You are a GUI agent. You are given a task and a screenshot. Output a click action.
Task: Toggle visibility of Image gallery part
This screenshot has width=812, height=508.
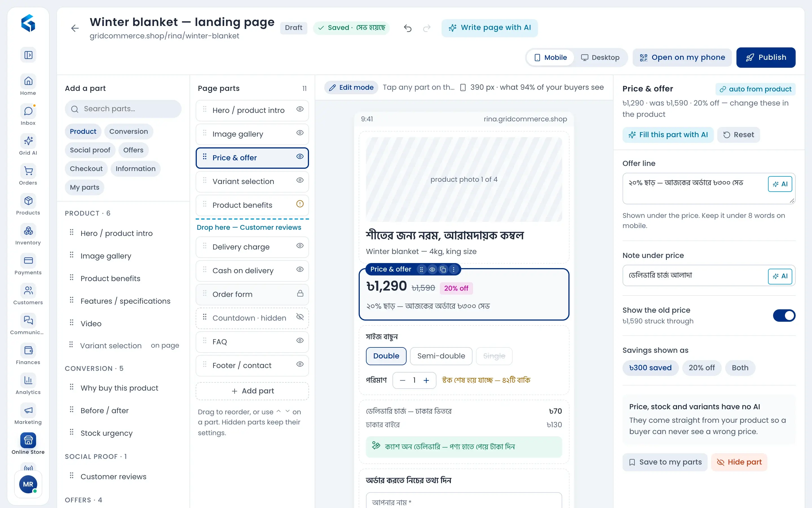click(300, 133)
